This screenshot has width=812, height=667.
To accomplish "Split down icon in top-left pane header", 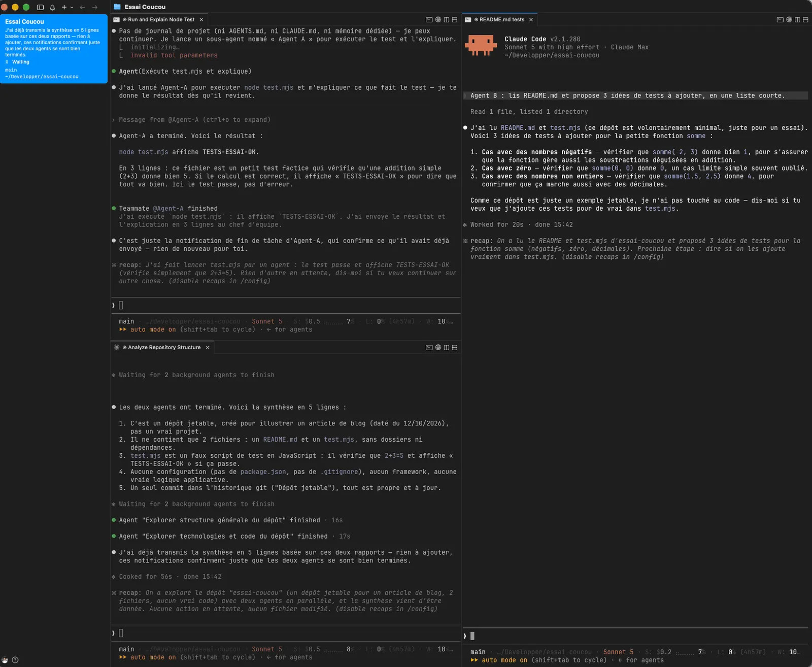I will [x=455, y=20].
